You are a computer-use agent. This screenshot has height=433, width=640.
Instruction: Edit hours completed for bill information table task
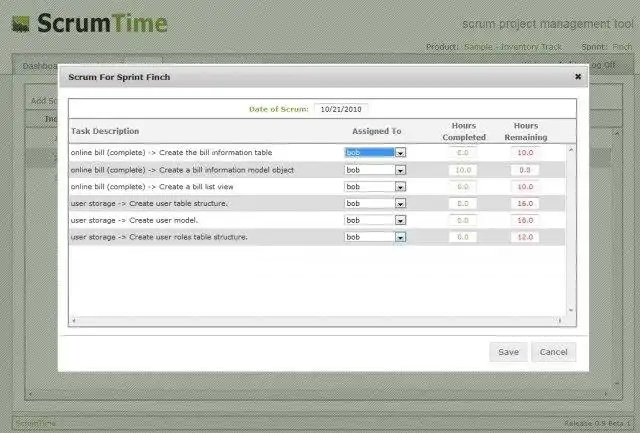[463, 153]
